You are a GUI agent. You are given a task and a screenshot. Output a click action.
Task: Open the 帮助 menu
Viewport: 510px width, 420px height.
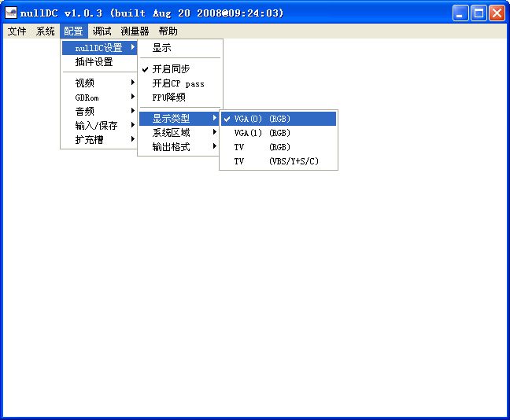click(168, 31)
